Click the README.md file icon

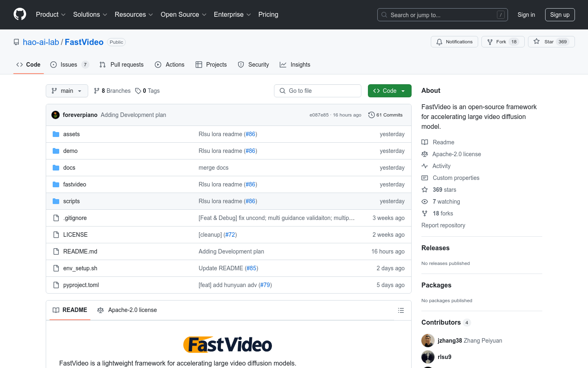coord(56,251)
